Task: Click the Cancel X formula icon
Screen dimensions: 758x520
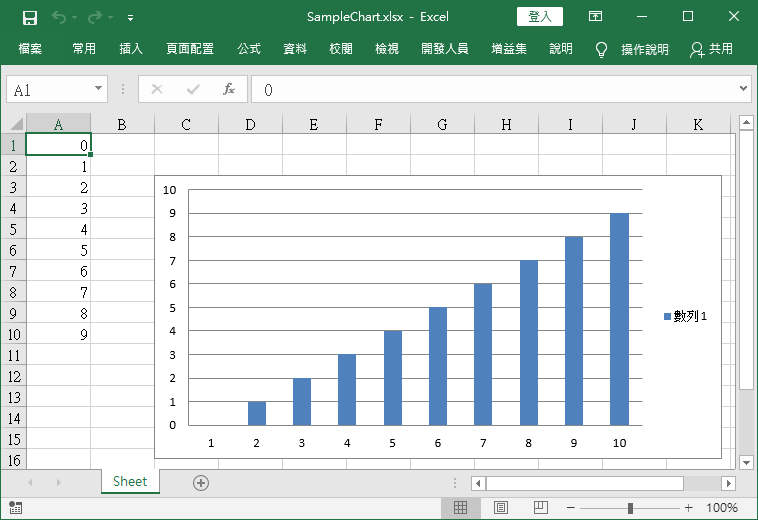Action: point(157,89)
